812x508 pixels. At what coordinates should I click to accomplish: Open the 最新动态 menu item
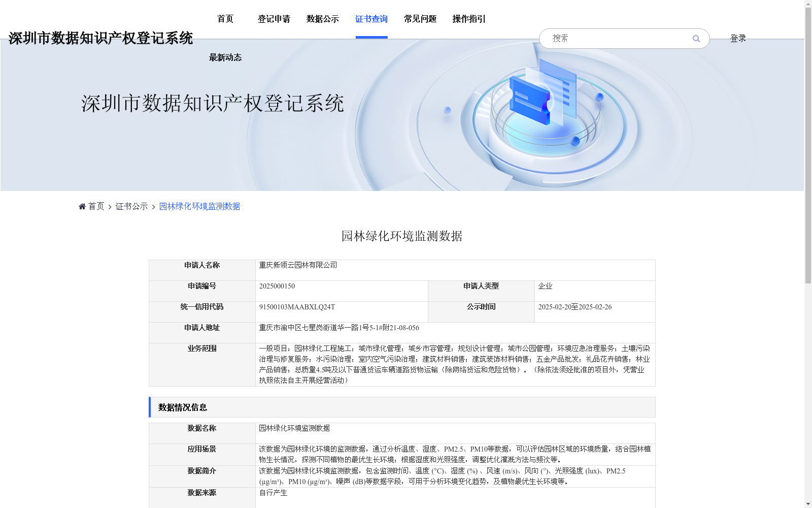click(x=225, y=57)
